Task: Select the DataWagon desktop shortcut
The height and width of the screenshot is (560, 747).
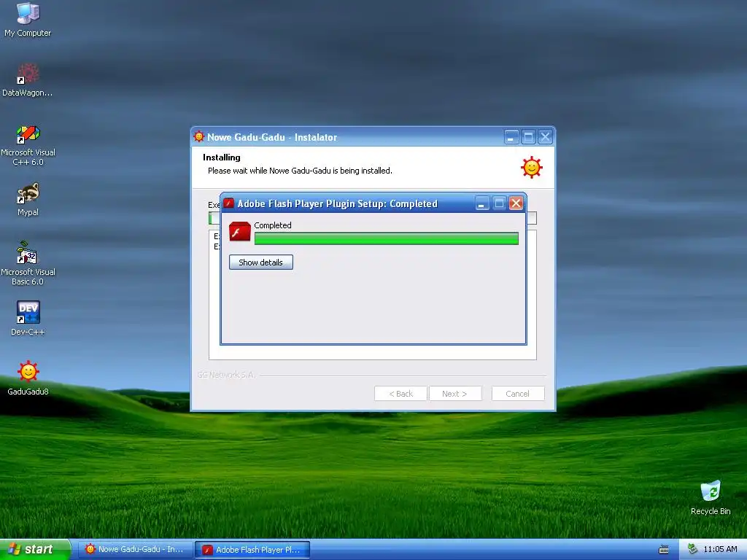Action: coord(28,80)
